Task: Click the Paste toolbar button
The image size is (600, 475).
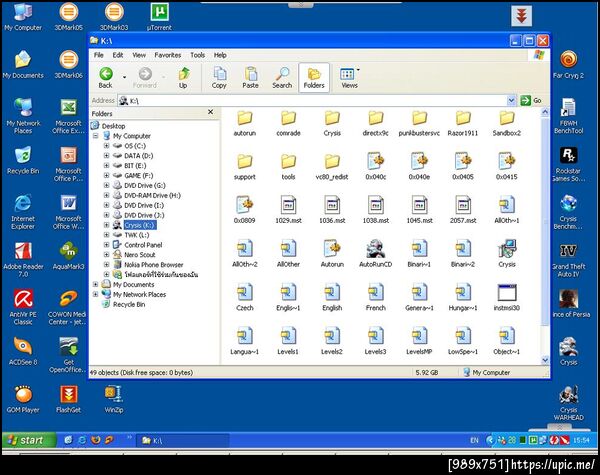Action: [x=251, y=78]
